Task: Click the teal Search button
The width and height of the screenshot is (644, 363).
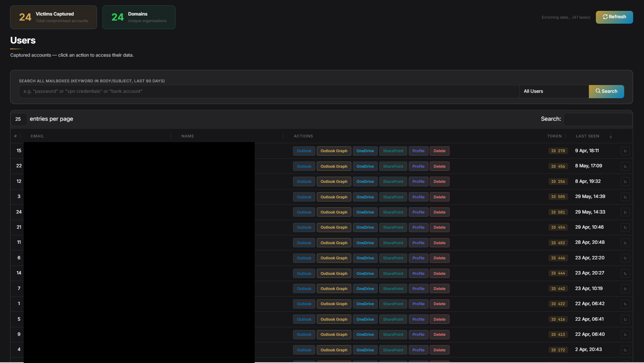Action: click(x=606, y=91)
